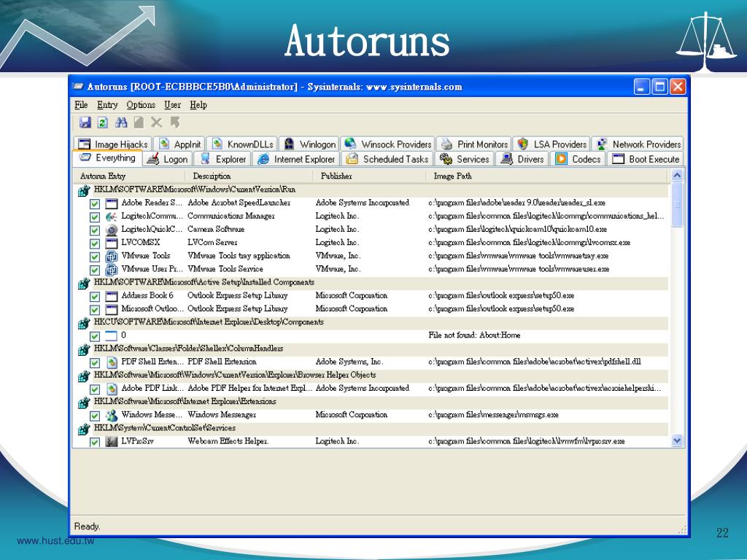Click the Microsoft Outloo... entry icon

(x=112, y=310)
